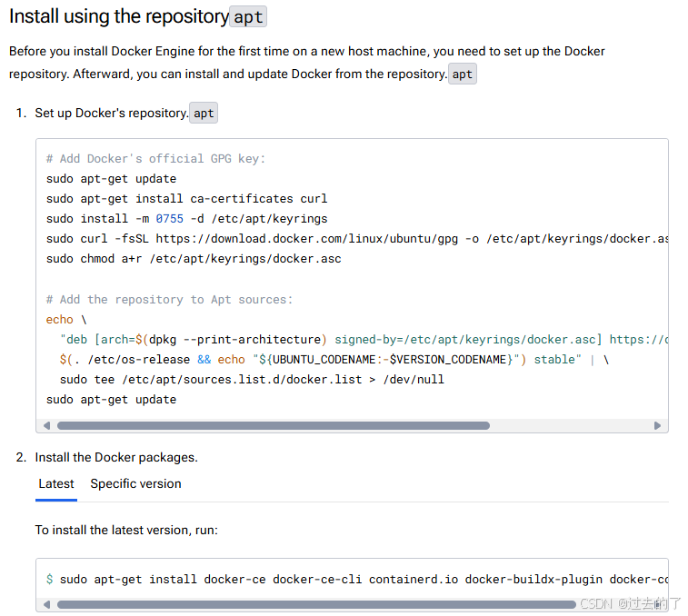The image size is (688, 616).
Task: Click the left arrow of the repository code scrollbar
Action: tap(47, 425)
